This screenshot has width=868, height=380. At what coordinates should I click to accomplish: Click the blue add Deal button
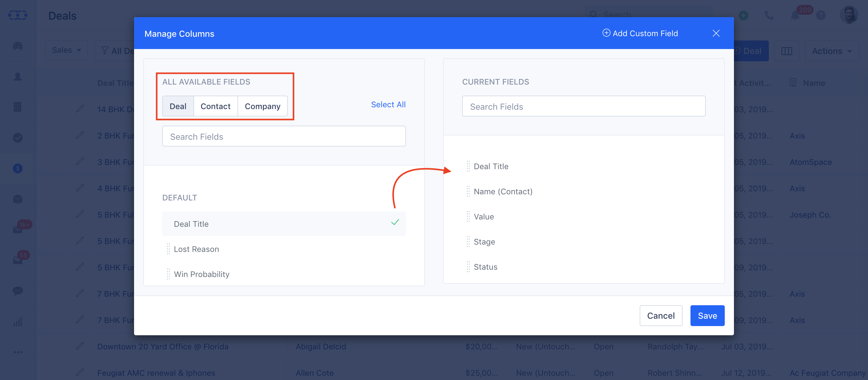tap(751, 51)
